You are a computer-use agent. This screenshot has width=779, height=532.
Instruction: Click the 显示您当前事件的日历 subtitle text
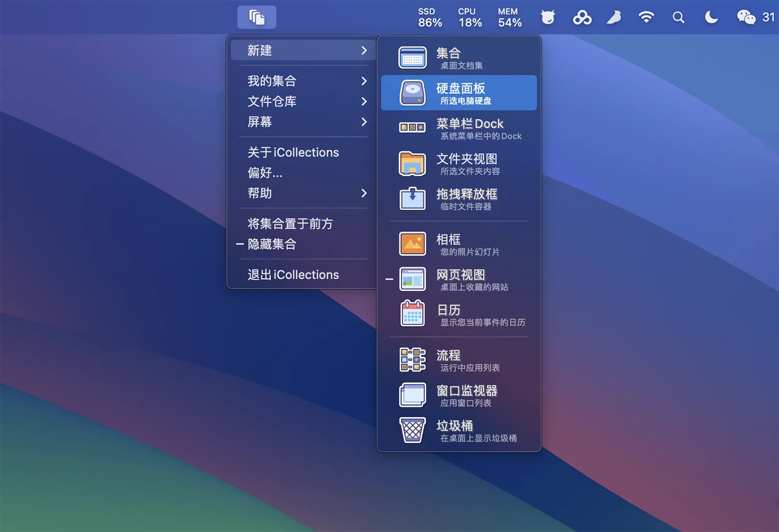[x=483, y=323]
